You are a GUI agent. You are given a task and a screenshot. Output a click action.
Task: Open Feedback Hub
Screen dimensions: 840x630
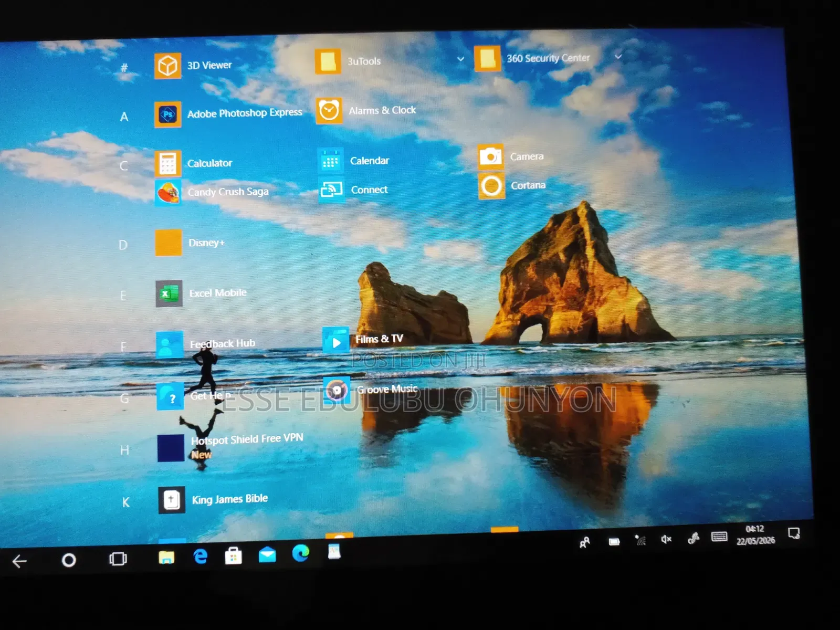170,344
